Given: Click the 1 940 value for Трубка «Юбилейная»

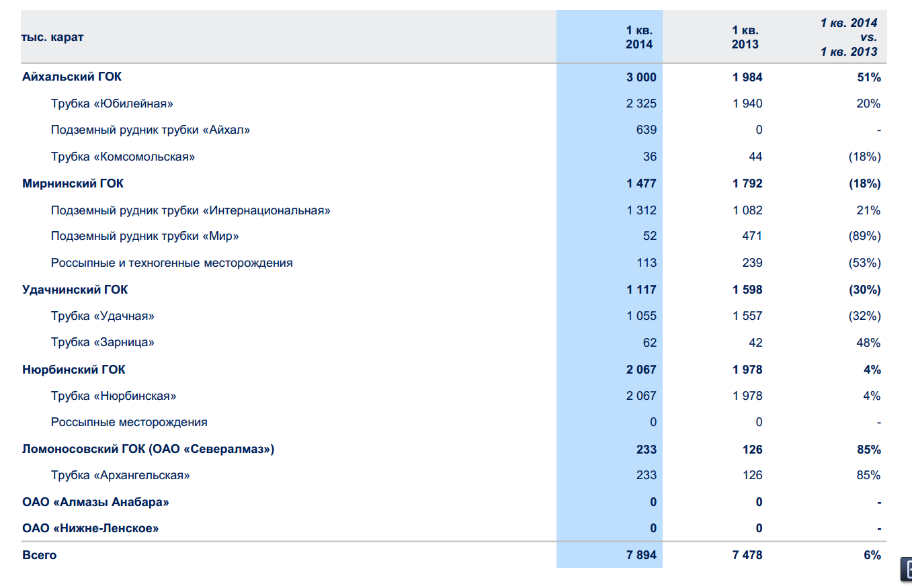Looking at the screenshot, I should (747, 103).
